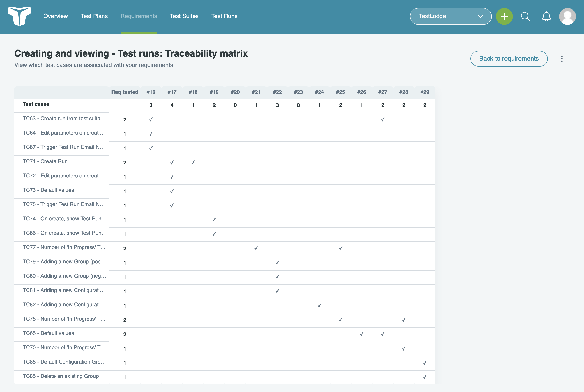Click the checkmark in TC66 row
584x392 pixels.
pyautogui.click(x=214, y=234)
